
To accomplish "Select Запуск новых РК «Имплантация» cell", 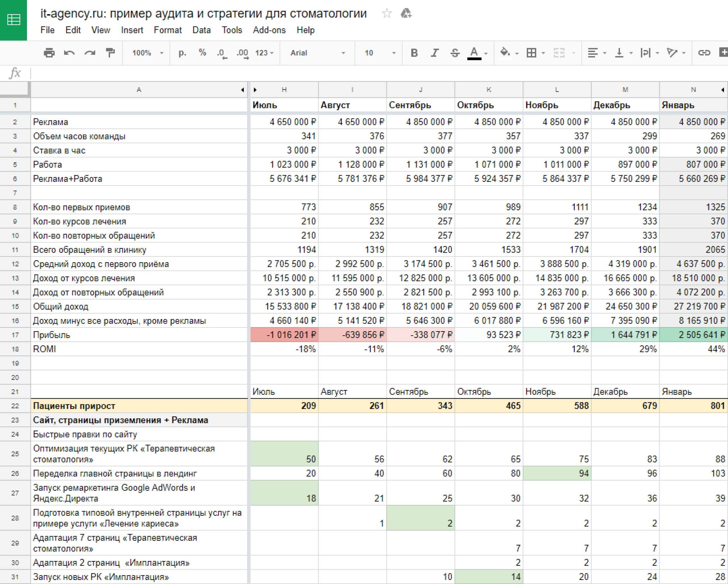I will (x=139, y=577).
